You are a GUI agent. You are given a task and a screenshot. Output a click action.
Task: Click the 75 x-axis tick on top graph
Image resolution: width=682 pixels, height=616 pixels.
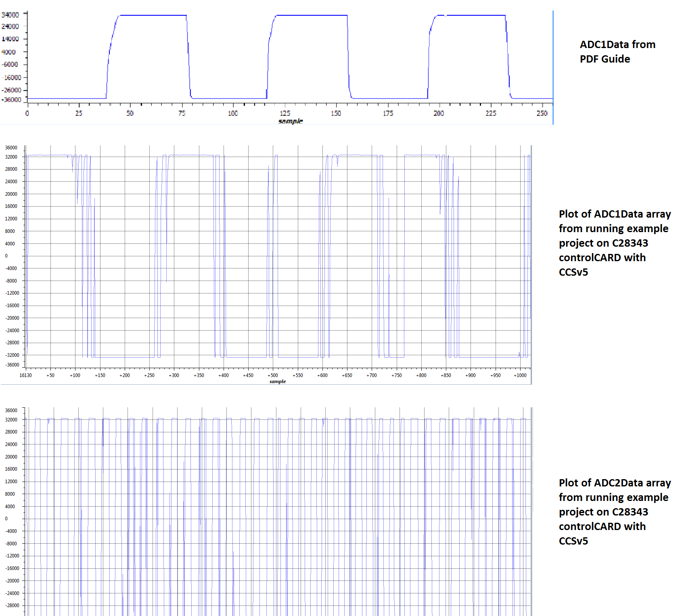pyautogui.click(x=182, y=113)
